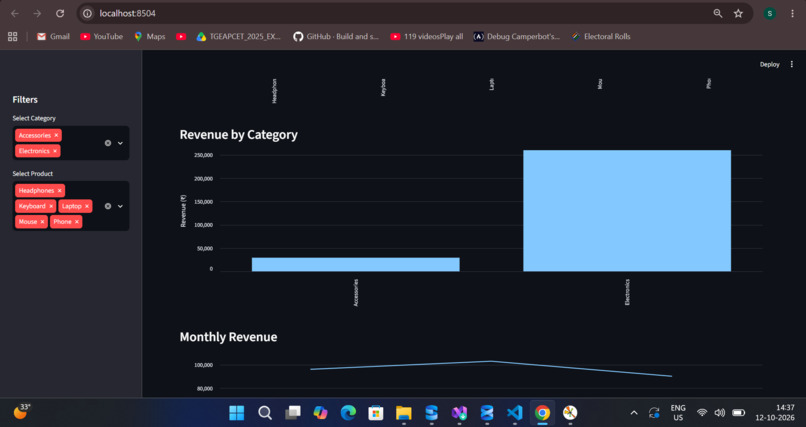806x427 pixels.
Task: Open Visual Studio from the taskbar
Action: (459, 413)
